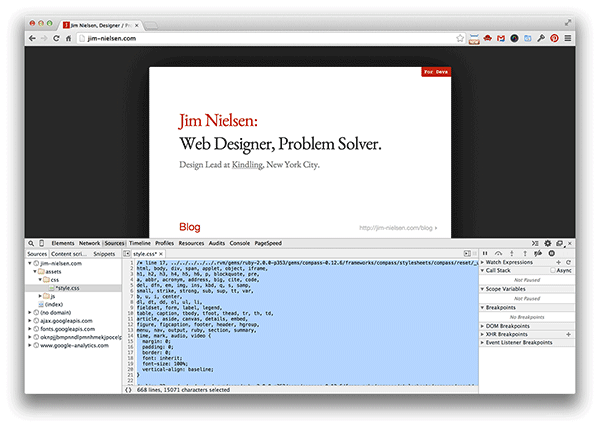Pause script execution button

pos(485,253)
